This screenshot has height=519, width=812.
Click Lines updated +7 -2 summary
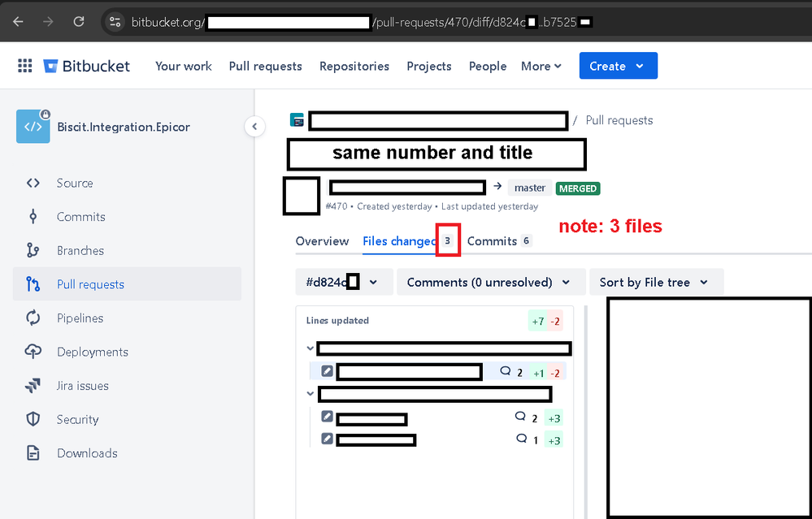coord(435,321)
